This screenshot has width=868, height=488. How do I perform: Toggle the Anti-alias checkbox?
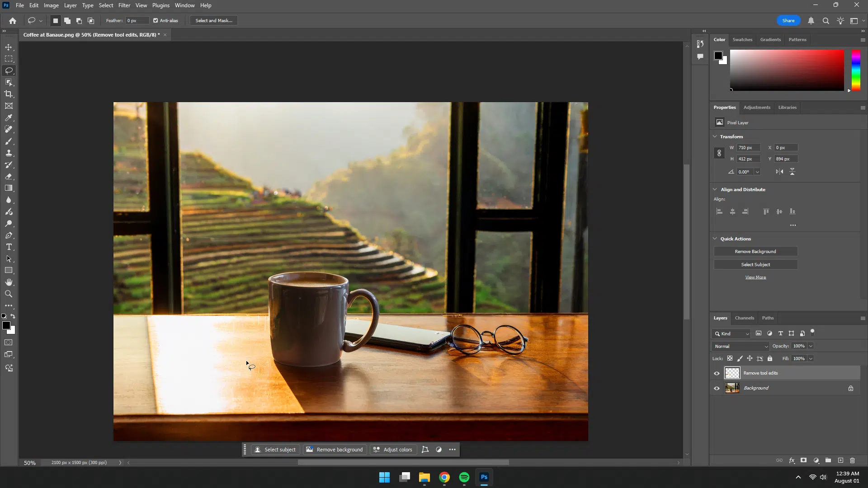point(156,20)
